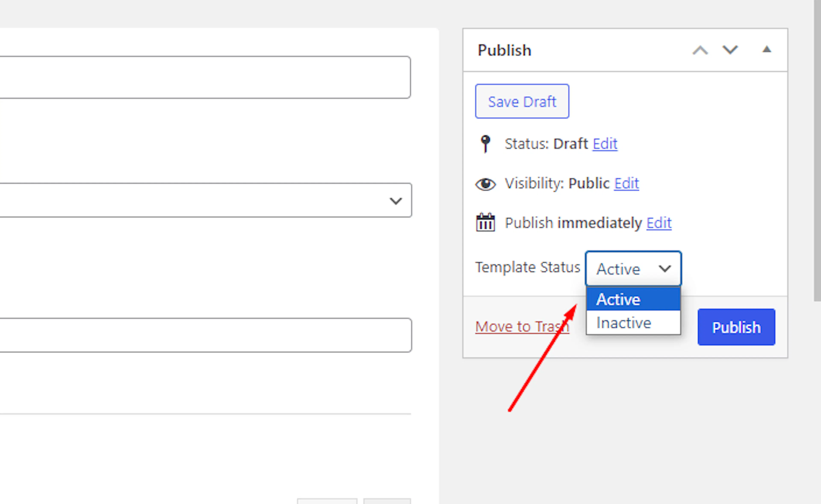
Task: Collapse the Publish panel with the triangle toggle
Action: [x=767, y=50]
